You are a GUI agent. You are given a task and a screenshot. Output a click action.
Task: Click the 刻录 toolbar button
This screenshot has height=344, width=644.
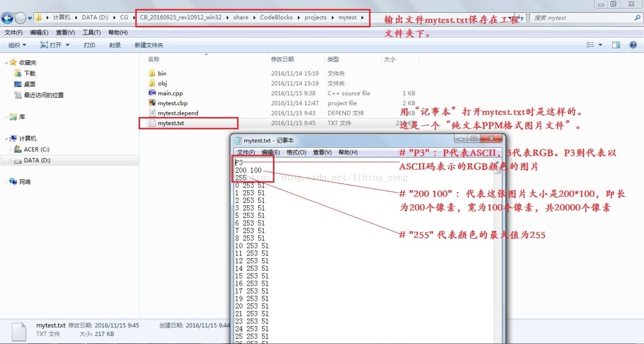pos(115,45)
